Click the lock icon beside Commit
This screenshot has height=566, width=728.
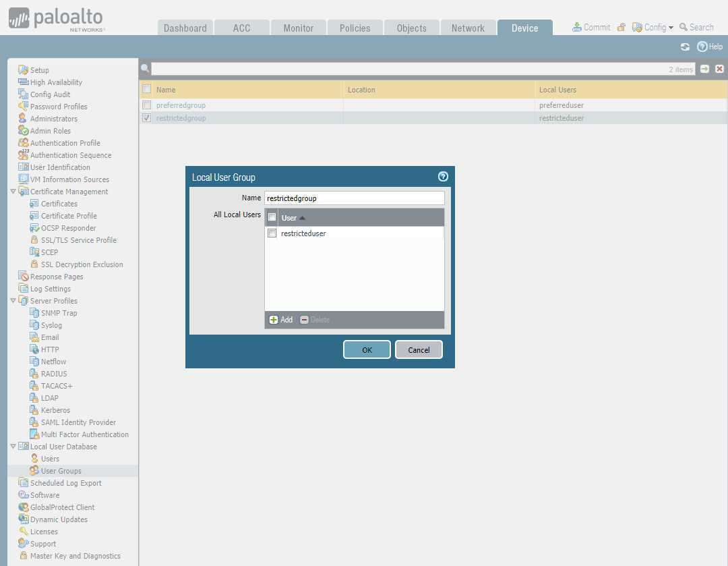pos(621,28)
